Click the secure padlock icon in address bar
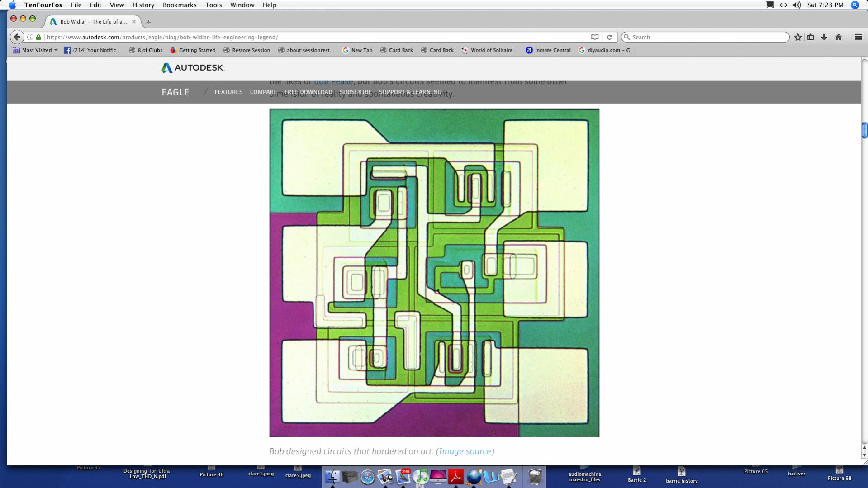The height and width of the screenshot is (488, 868). pos(38,37)
